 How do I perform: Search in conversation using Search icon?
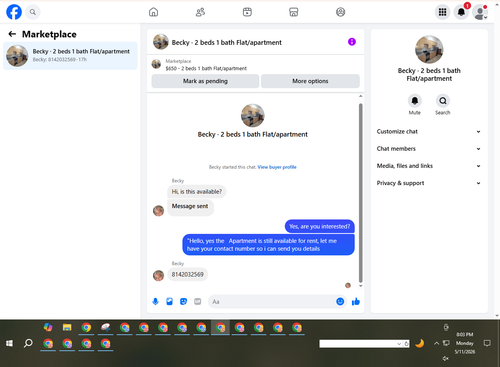pos(443,101)
